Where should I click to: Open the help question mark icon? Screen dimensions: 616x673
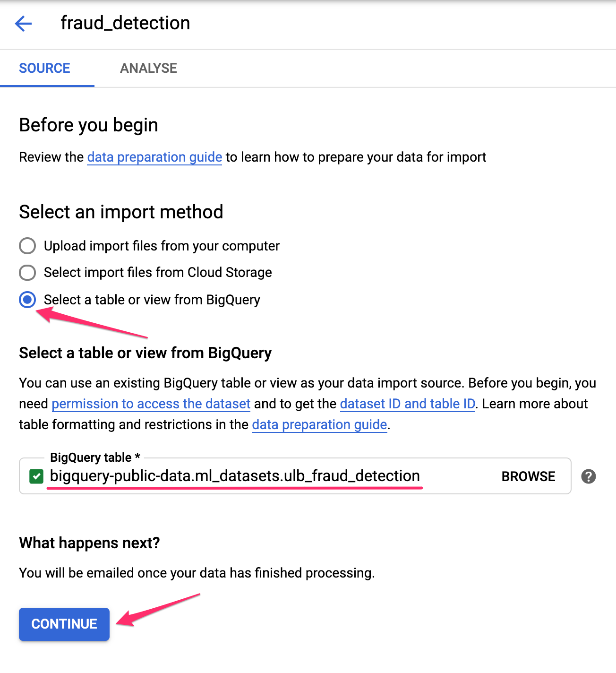pyautogui.click(x=588, y=476)
